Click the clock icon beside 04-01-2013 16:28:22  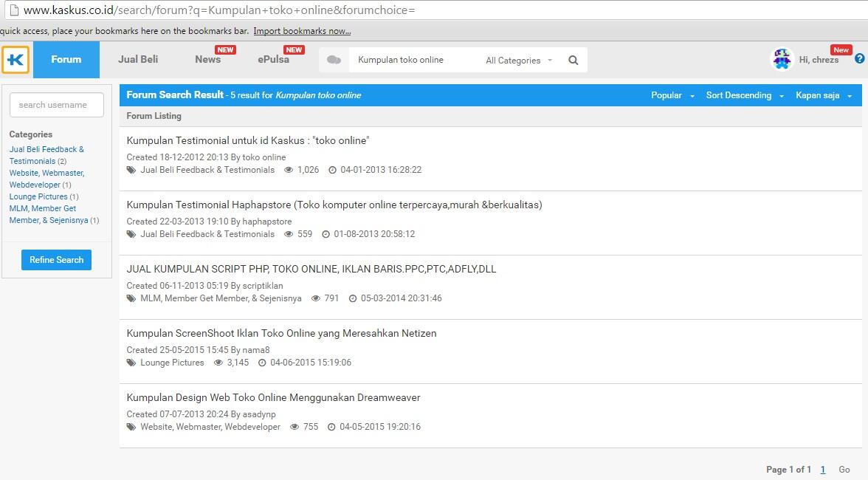tap(332, 170)
